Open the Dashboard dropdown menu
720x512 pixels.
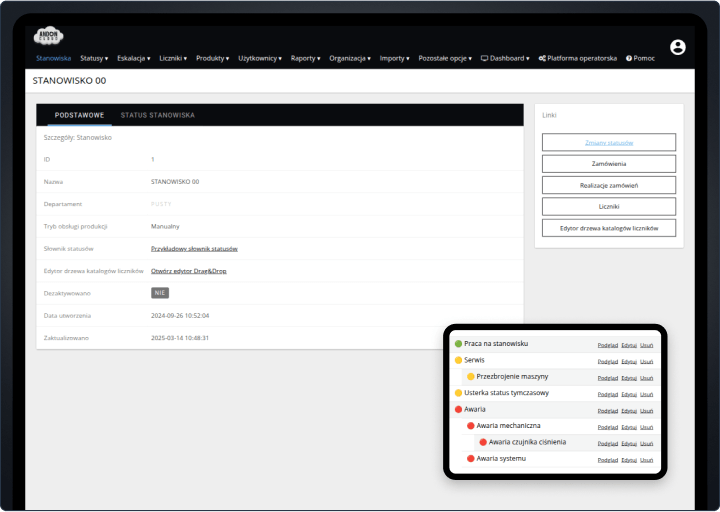click(505, 58)
